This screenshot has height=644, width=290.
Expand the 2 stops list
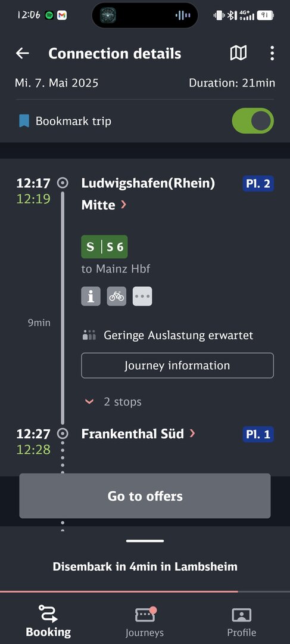pyautogui.click(x=113, y=402)
